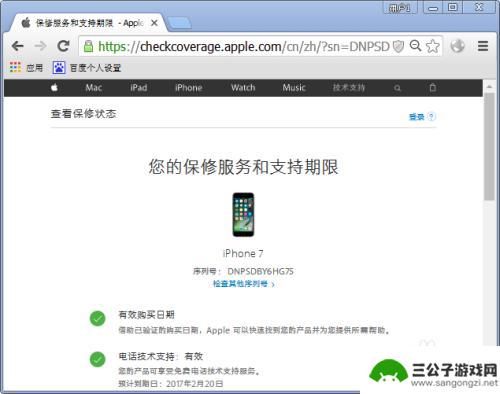Click 检查其他序列号 link
Viewport: 500px width, 394px height.
click(x=244, y=284)
